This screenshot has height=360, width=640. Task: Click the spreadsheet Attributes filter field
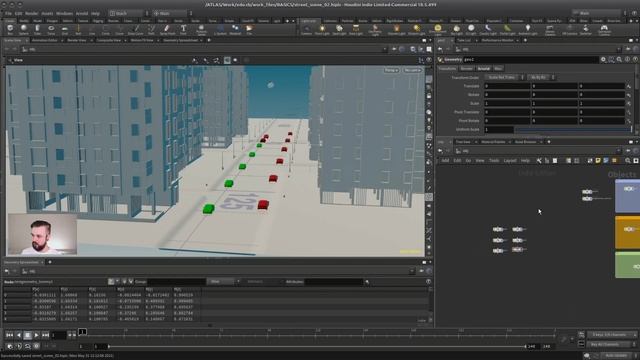(333, 281)
